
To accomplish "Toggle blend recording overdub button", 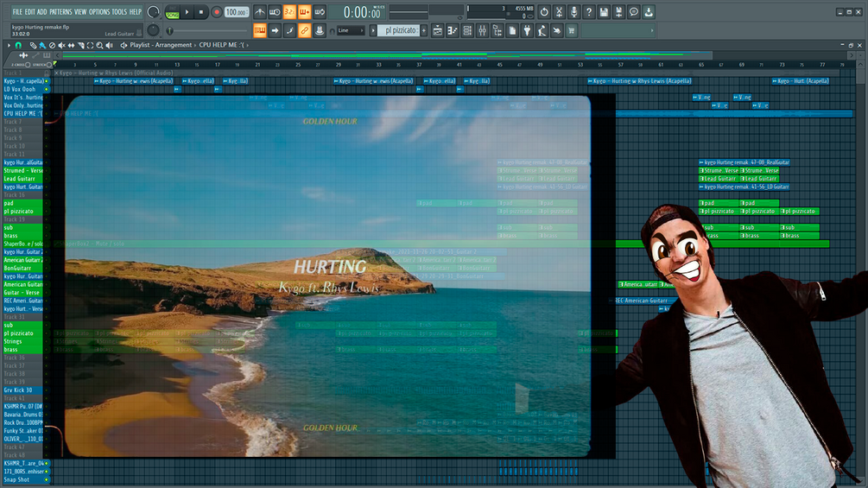I will pyautogui.click(x=305, y=11).
